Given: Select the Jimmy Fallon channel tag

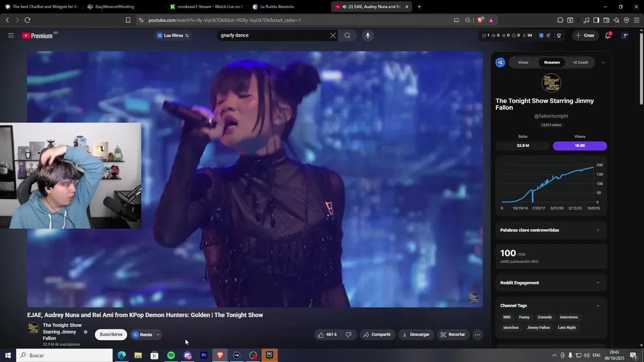Looking at the screenshot, I should point(538,327).
